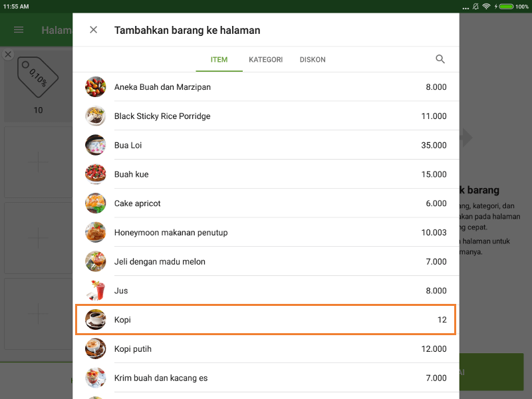Select the ITEM tab
Screen dimensions: 532x399
click(x=219, y=59)
